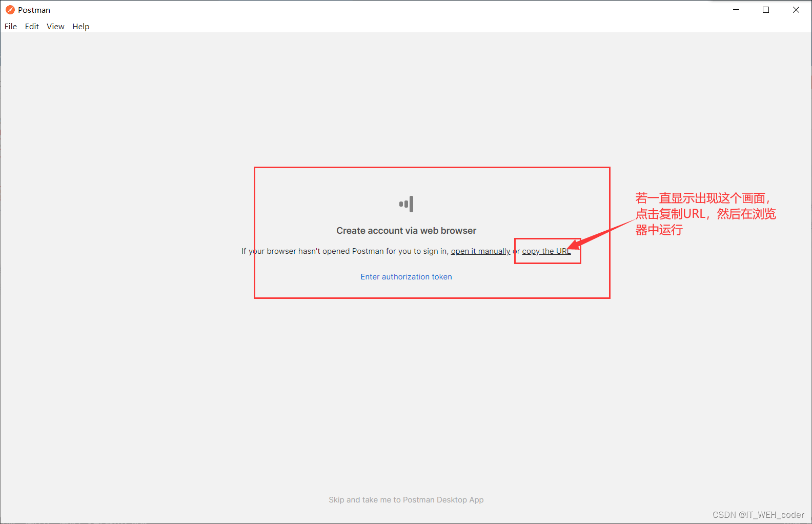Minimize the Postman window
The width and height of the screenshot is (812, 524).
tap(736, 10)
